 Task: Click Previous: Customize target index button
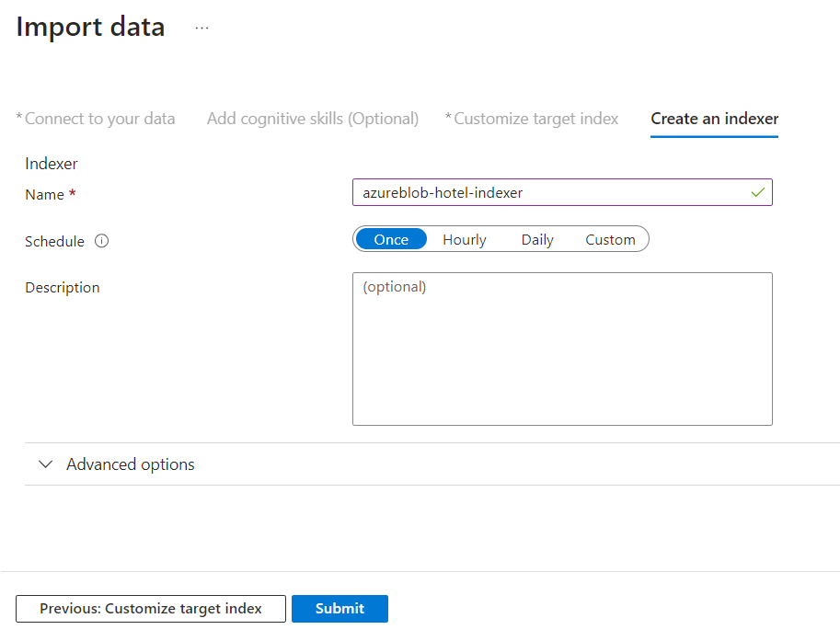point(151,609)
